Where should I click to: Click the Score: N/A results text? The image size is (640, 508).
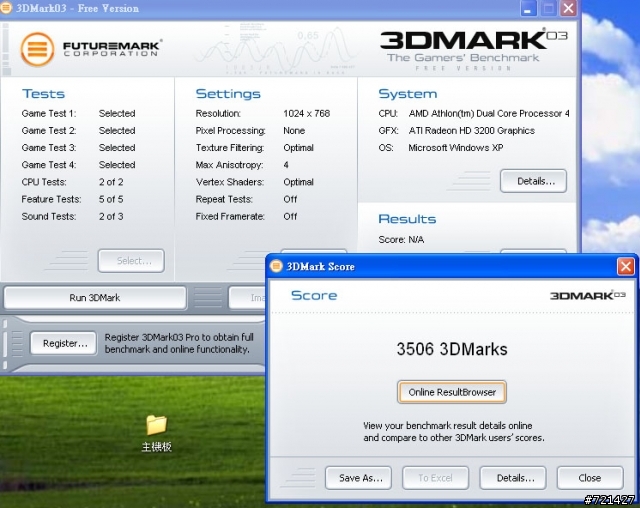[401, 240]
